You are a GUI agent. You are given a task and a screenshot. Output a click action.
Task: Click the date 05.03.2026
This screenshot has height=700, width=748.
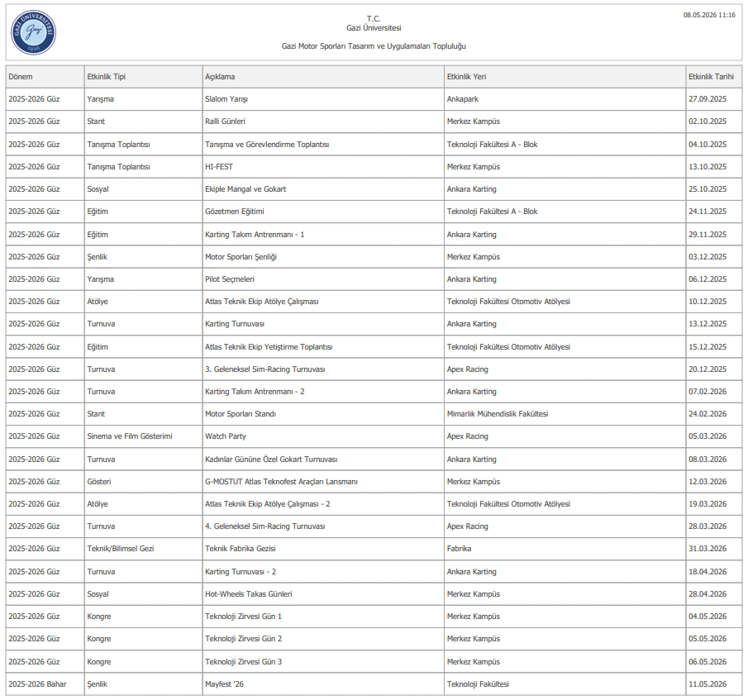click(x=708, y=437)
